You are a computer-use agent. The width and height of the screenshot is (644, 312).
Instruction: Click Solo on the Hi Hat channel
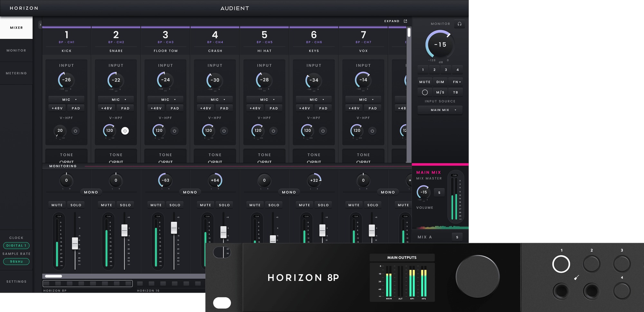click(274, 205)
